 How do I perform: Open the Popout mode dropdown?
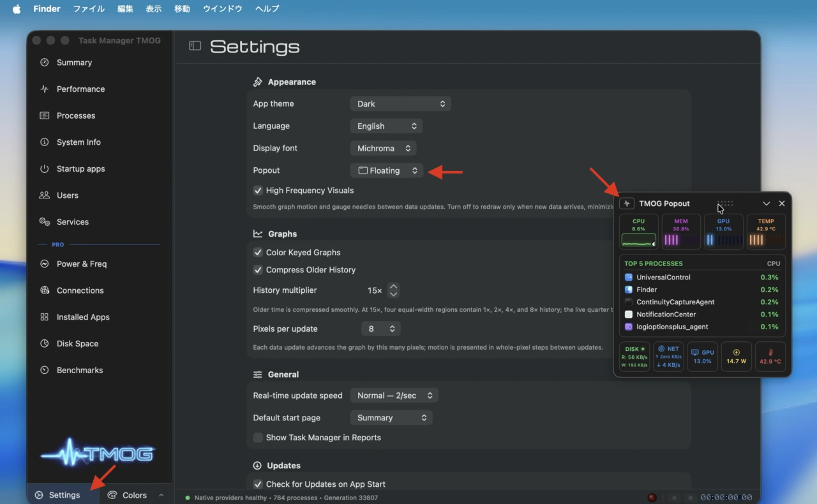pyautogui.click(x=387, y=170)
